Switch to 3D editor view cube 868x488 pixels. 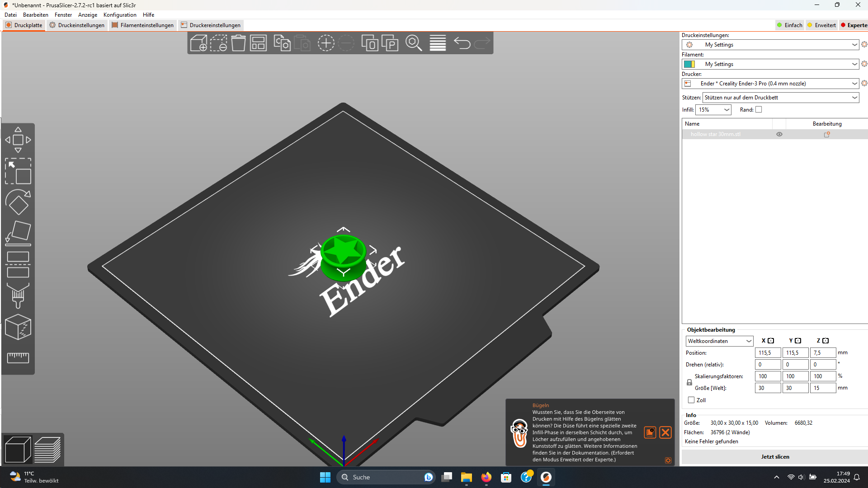coord(18,450)
